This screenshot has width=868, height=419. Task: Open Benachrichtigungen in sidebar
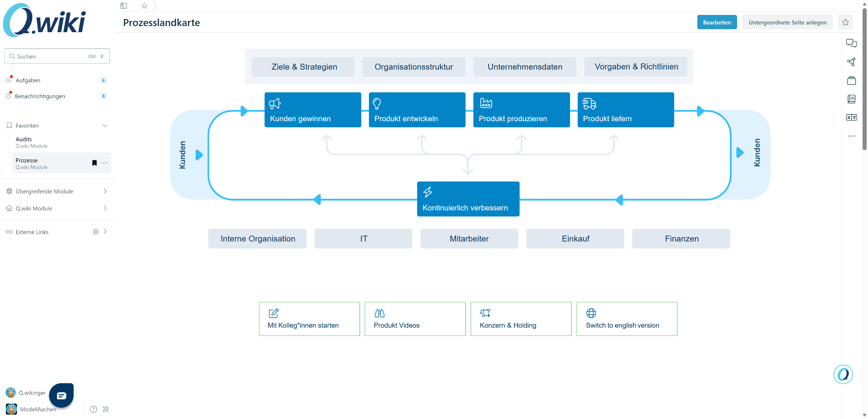(40, 96)
